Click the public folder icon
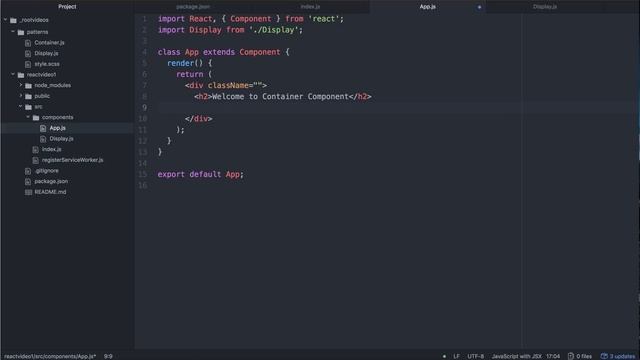The image size is (640, 360). tap(28, 96)
